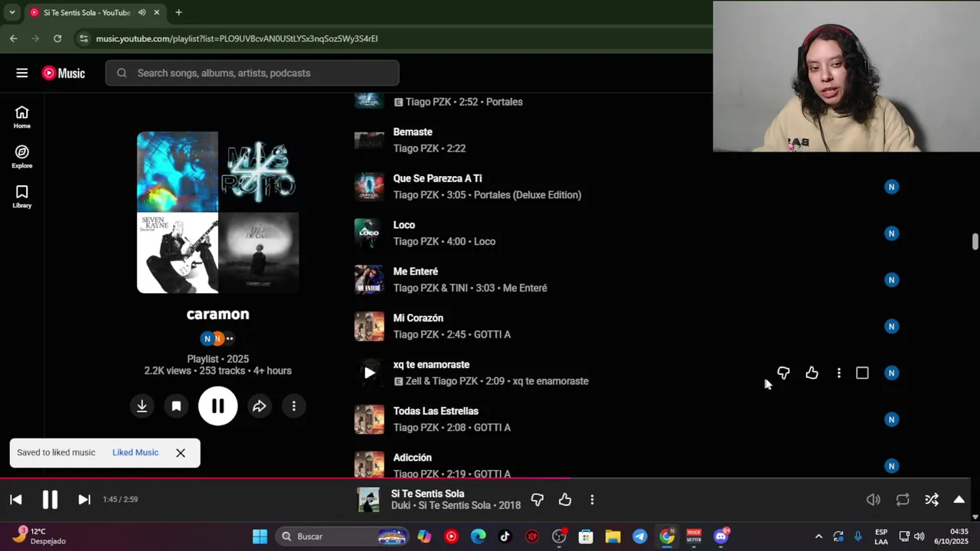
Task: Click the YouTube Music logo
Action: pyautogui.click(x=64, y=73)
